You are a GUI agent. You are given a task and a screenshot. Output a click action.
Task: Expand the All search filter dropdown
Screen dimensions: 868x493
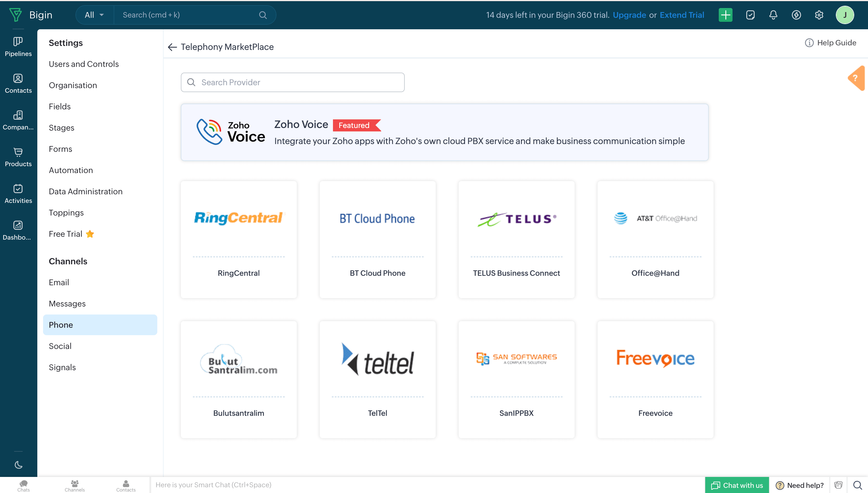pyautogui.click(x=94, y=15)
